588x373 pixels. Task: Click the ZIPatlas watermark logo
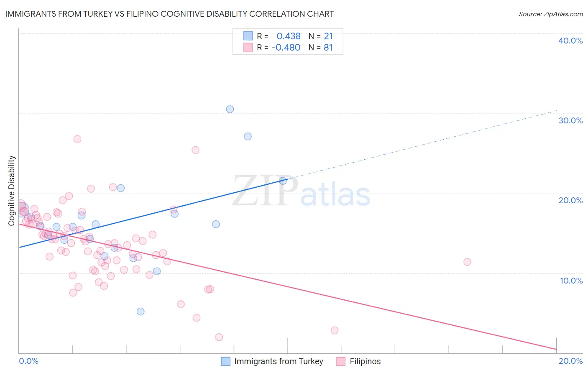click(301, 192)
